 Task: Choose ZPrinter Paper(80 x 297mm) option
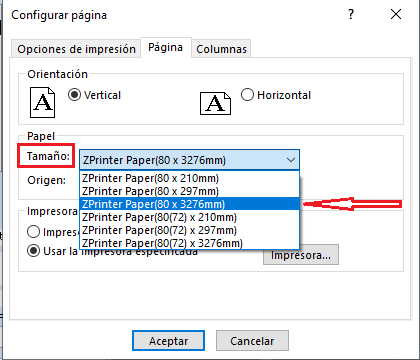point(189,191)
